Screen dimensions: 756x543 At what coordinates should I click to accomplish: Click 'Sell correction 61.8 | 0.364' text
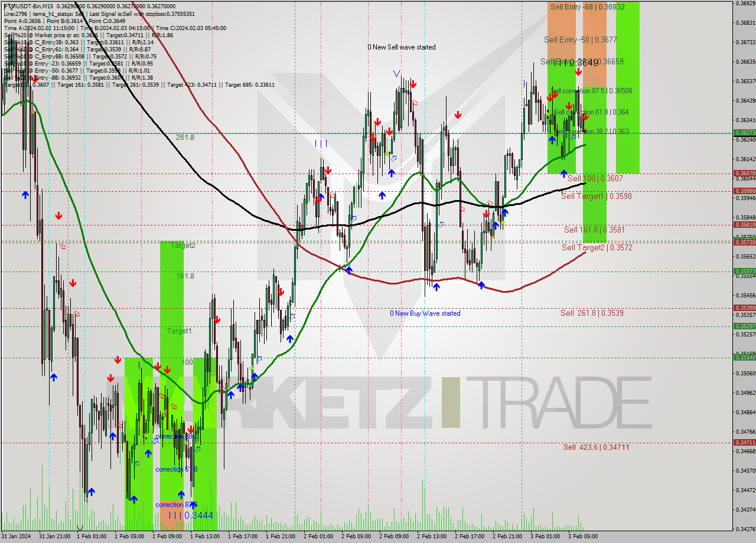pyautogui.click(x=591, y=112)
